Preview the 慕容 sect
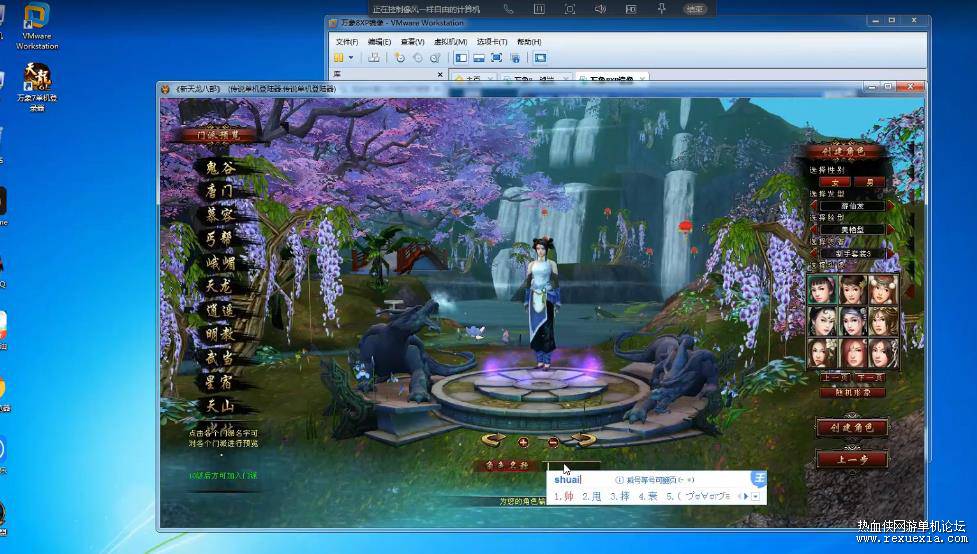This screenshot has height=554, width=977. [x=221, y=215]
